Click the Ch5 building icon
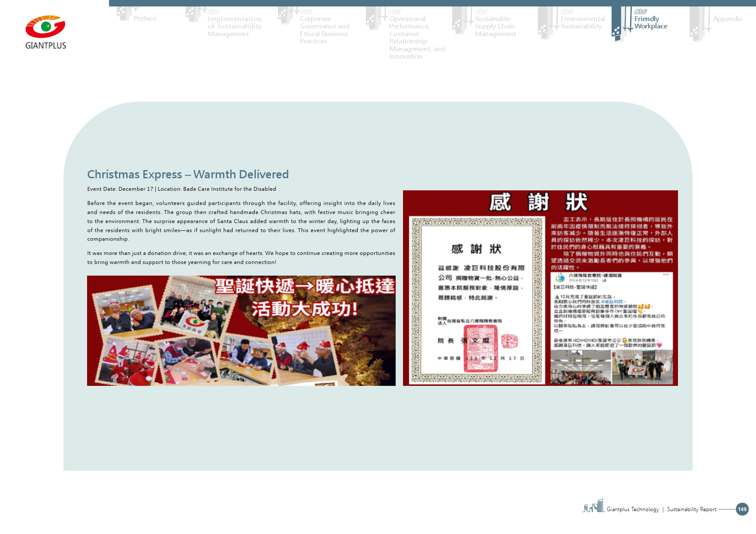Screen dimensions: 756x534 546,24
